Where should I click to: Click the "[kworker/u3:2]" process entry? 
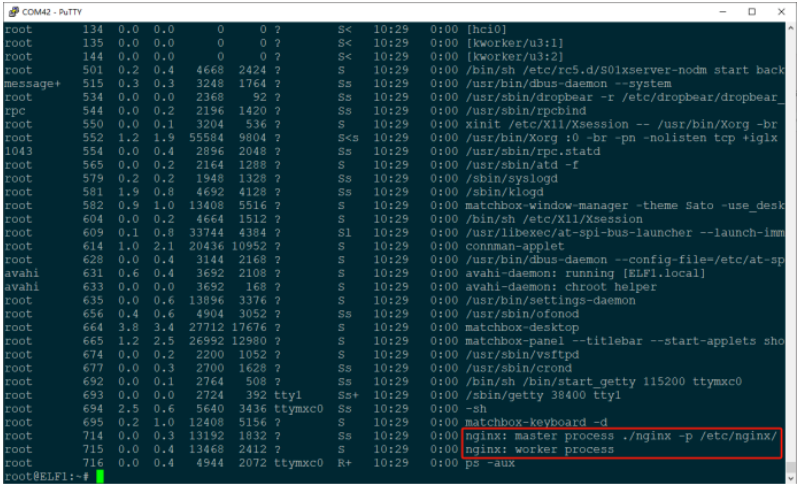515,56
